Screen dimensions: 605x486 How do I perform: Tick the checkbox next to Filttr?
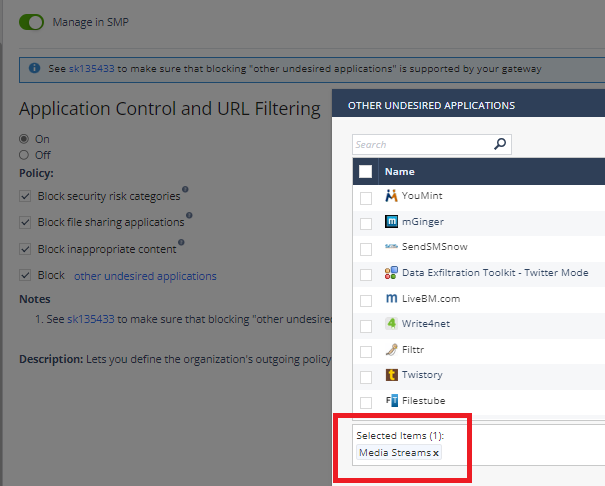coord(366,351)
